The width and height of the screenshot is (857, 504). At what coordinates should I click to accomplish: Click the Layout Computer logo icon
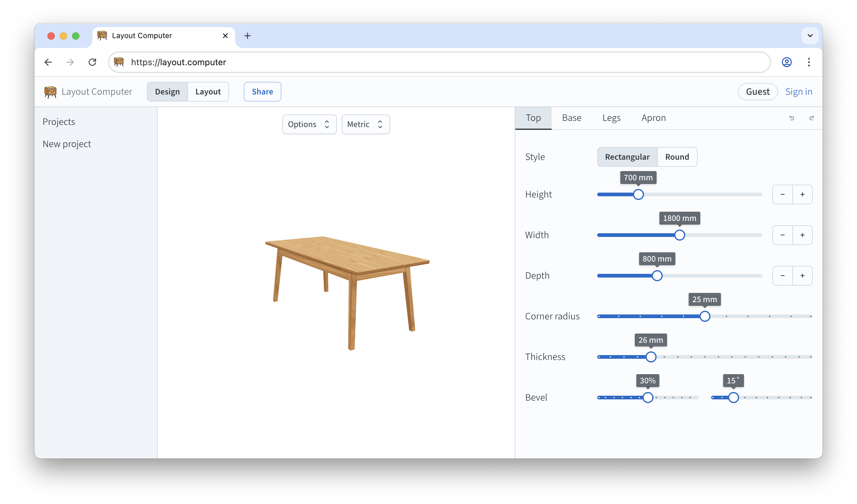coord(50,92)
